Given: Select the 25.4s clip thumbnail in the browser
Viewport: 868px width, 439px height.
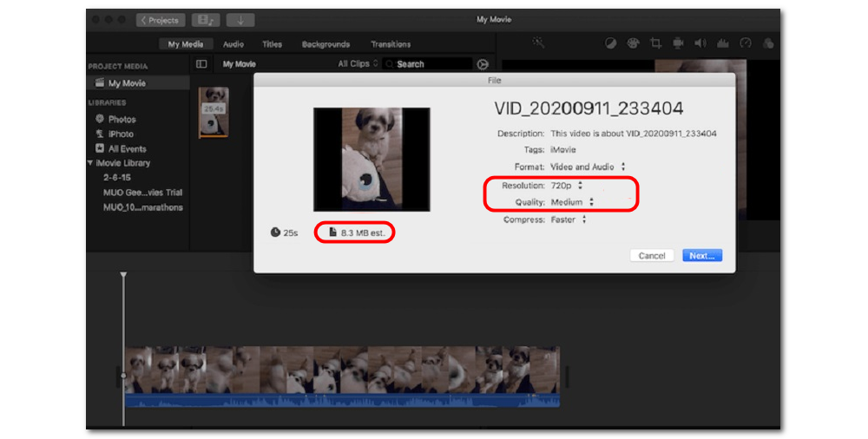Looking at the screenshot, I should (214, 111).
